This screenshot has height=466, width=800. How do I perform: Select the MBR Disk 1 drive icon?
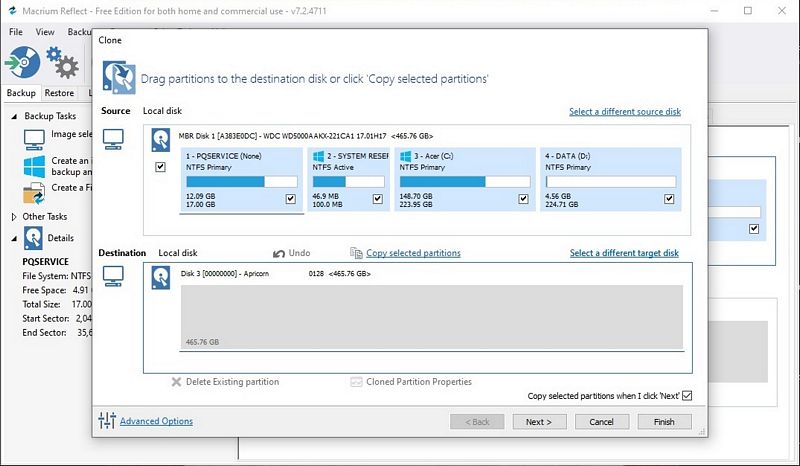click(x=161, y=140)
